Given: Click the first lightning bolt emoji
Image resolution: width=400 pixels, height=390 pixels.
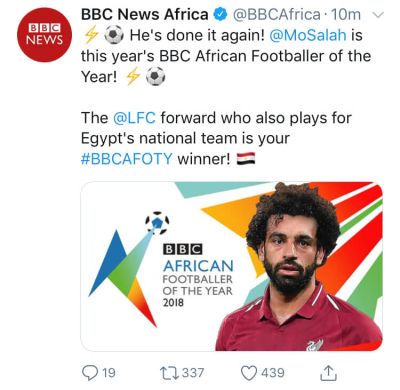Looking at the screenshot, I should 91,35.
